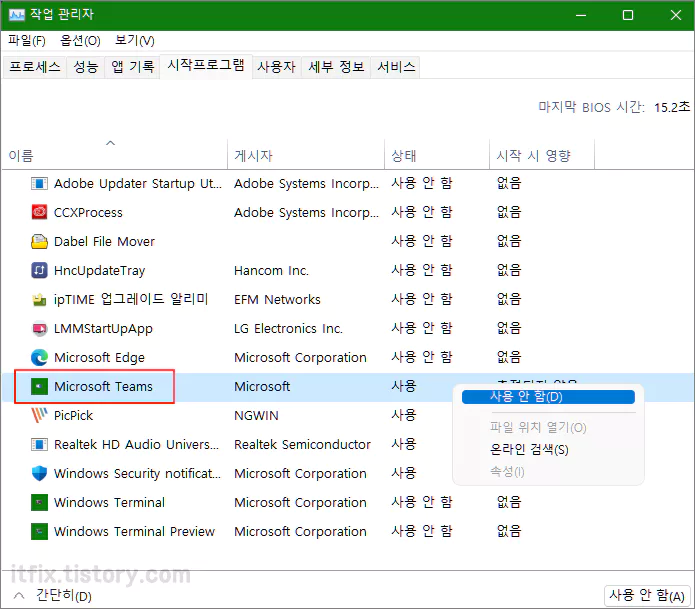Click the 사용 안 함(A) button

point(647,596)
